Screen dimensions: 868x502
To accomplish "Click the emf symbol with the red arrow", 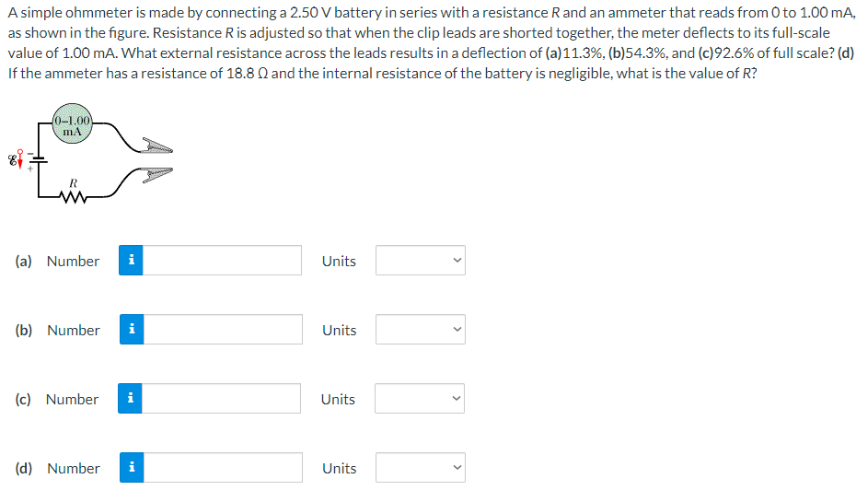I will click(16, 159).
